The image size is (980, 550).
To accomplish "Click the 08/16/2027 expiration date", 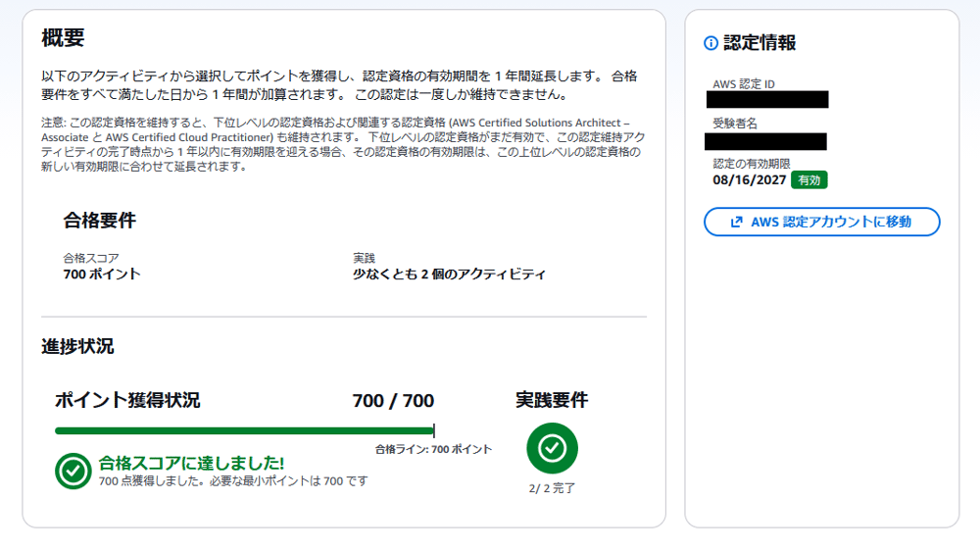I will [x=749, y=180].
